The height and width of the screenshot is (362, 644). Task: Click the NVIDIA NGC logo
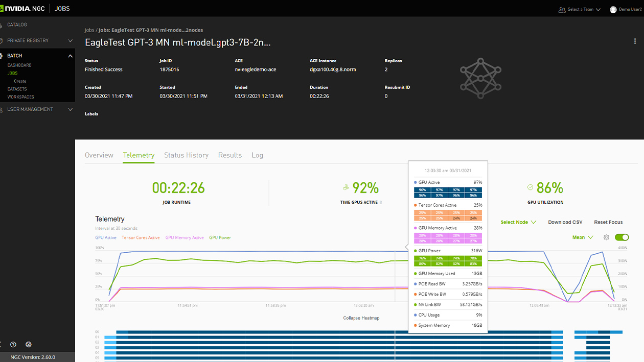point(23,9)
